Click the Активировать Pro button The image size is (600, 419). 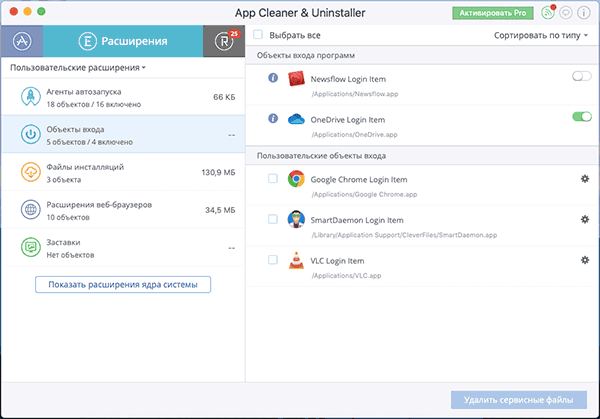click(x=492, y=13)
